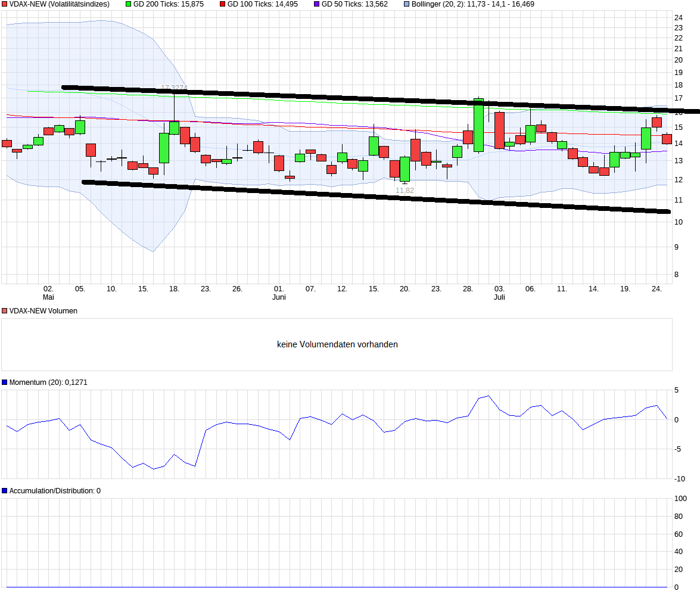Click the 'VDAX-NEW (Volatilitätsindizes)' legend label
The height and width of the screenshot is (594, 700).
60,4
